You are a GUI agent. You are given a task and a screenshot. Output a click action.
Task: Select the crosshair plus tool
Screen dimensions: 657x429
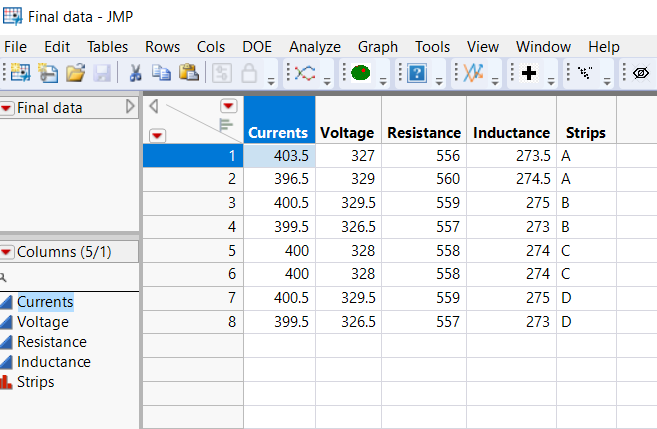[x=531, y=73]
